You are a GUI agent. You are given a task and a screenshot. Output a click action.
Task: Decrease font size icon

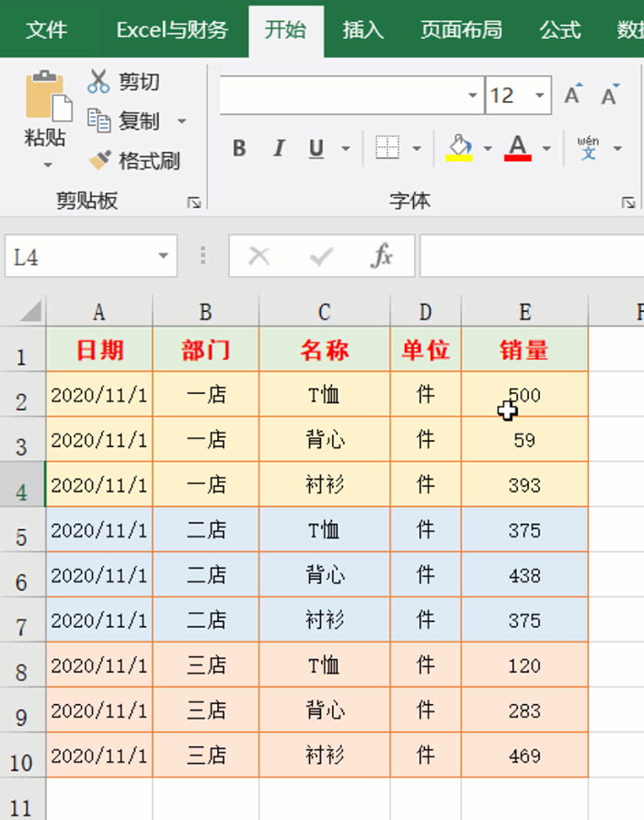(610, 95)
